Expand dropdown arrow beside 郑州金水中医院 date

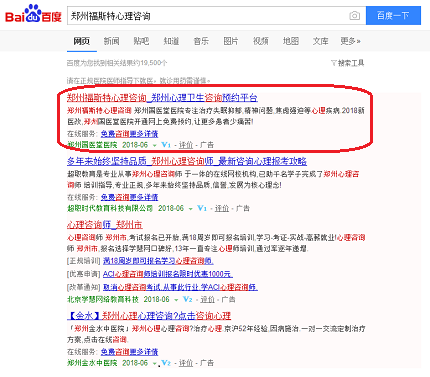click(154, 363)
